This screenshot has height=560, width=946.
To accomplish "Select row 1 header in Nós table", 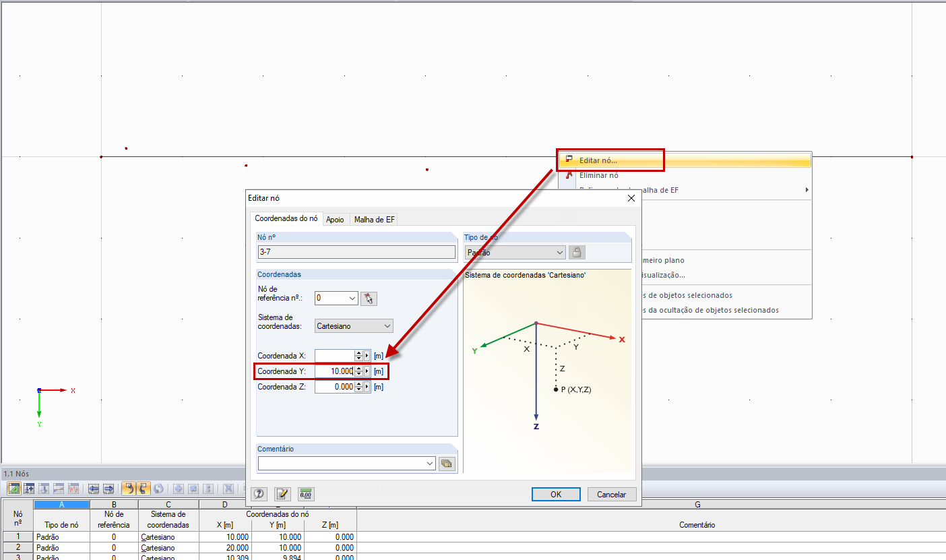I will [18, 537].
